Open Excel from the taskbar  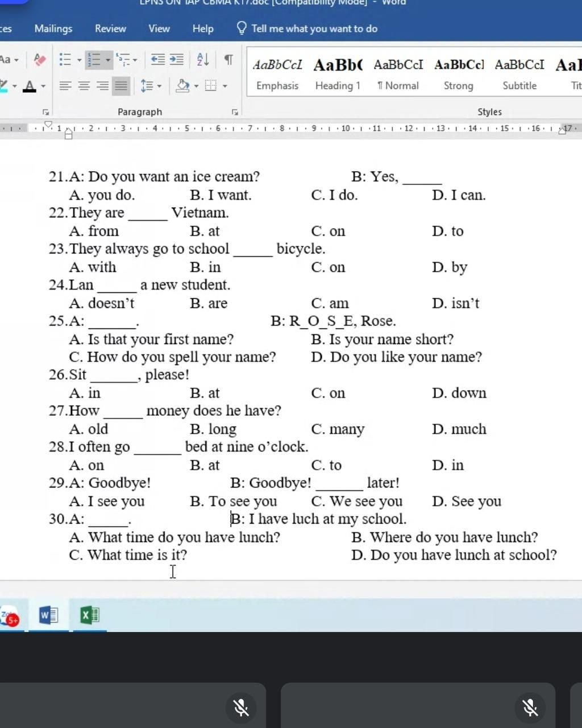click(89, 615)
